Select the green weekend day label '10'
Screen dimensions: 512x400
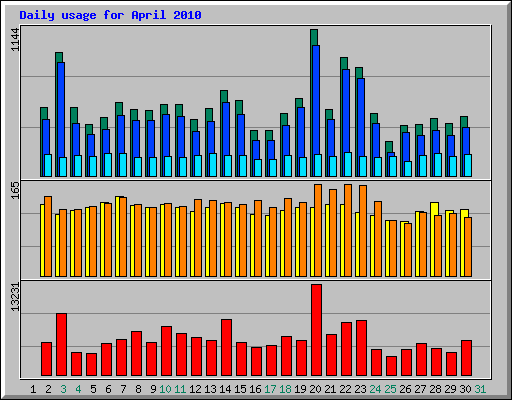(x=165, y=389)
